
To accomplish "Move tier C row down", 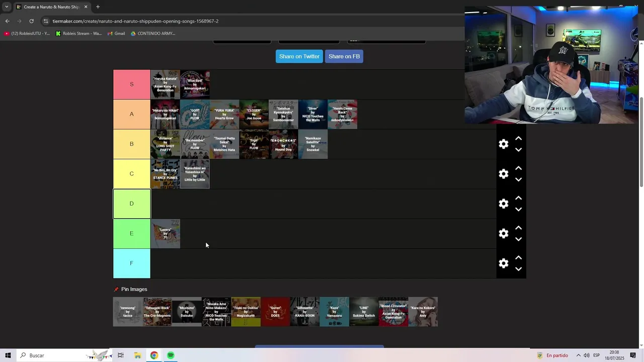I will (518, 179).
